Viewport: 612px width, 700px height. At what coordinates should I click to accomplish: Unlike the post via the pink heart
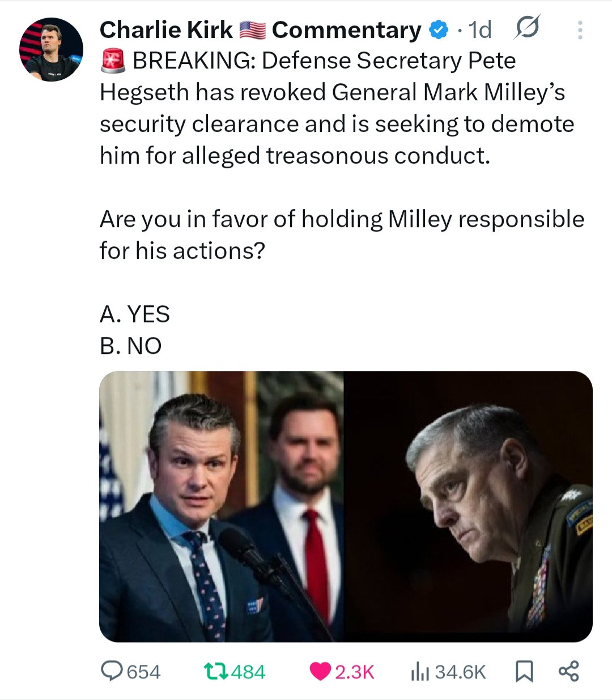point(320,671)
